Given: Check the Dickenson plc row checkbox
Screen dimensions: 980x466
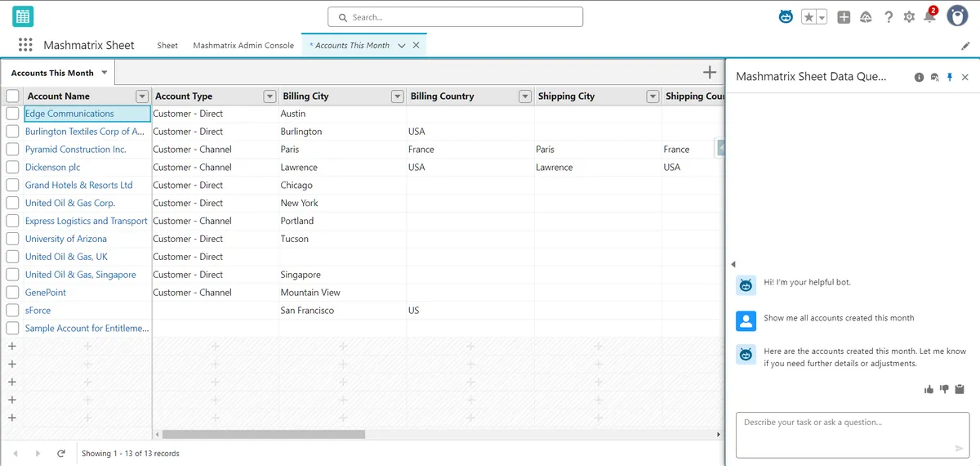Looking at the screenshot, I should [x=12, y=168].
